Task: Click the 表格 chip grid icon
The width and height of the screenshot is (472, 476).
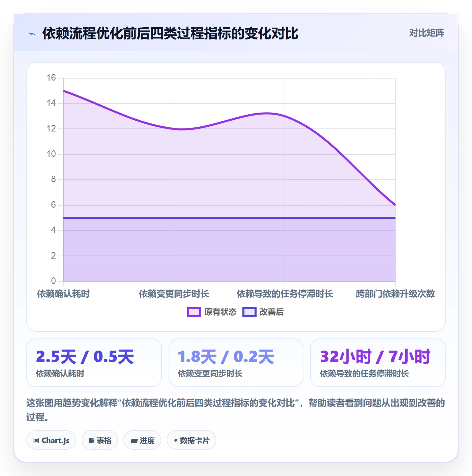Action: 91,441
